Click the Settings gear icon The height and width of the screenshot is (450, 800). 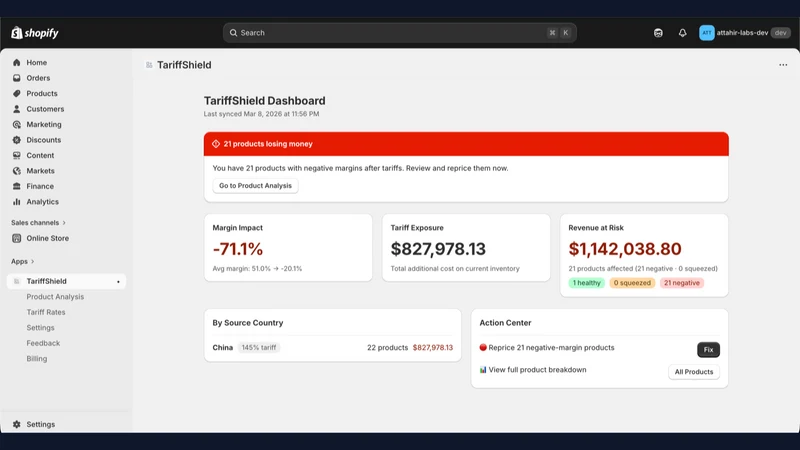(x=17, y=424)
